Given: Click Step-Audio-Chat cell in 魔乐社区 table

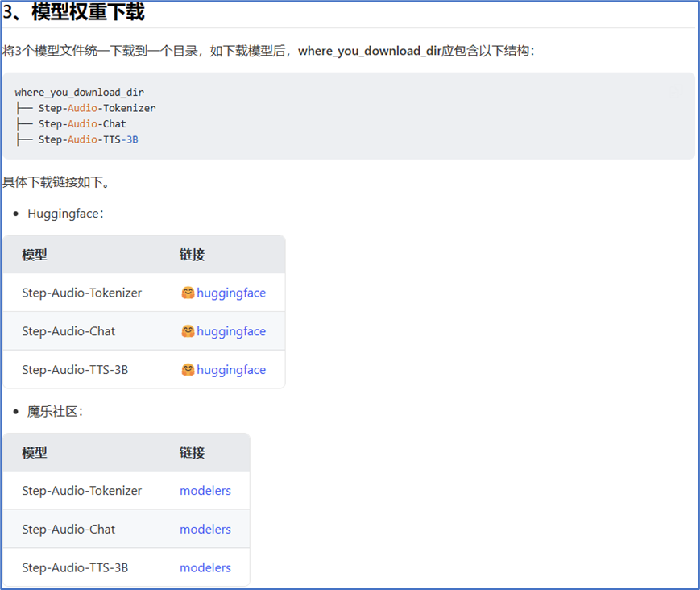Looking at the screenshot, I should point(68,530).
